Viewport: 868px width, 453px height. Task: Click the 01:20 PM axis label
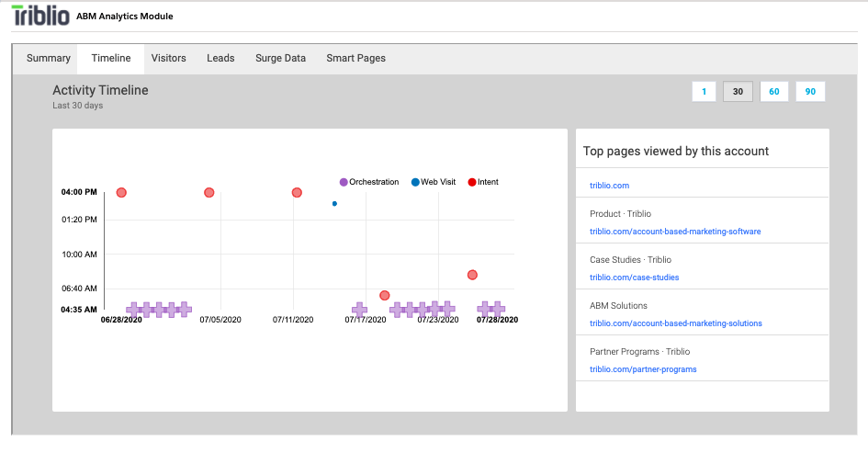pyautogui.click(x=79, y=220)
